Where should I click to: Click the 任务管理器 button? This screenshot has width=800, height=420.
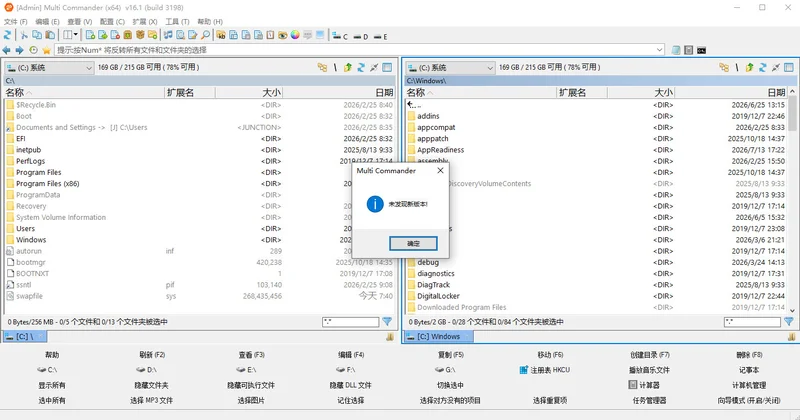click(649, 401)
